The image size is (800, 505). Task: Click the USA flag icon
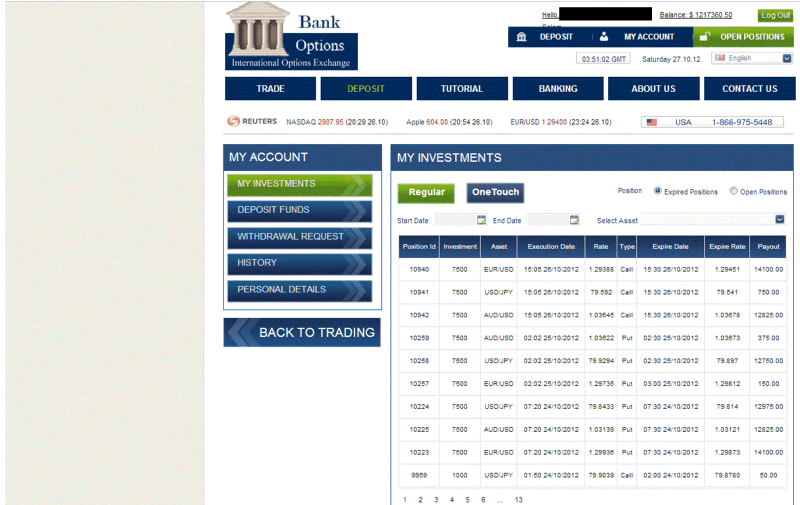tap(652, 122)
